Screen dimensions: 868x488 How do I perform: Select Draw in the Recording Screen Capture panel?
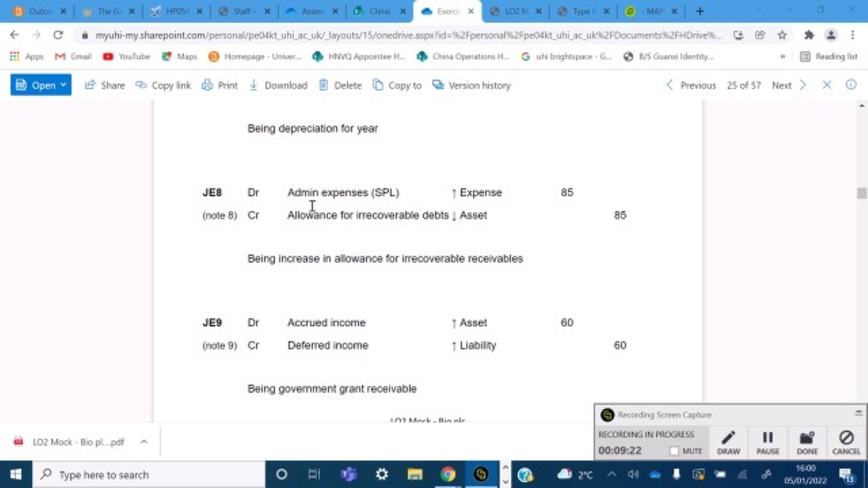coord(728,442)
